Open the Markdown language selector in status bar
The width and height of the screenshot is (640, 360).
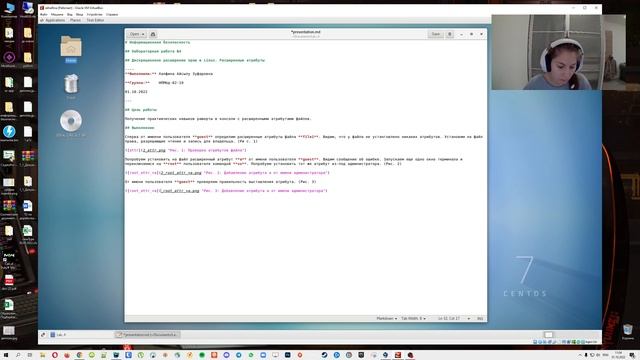386,318
